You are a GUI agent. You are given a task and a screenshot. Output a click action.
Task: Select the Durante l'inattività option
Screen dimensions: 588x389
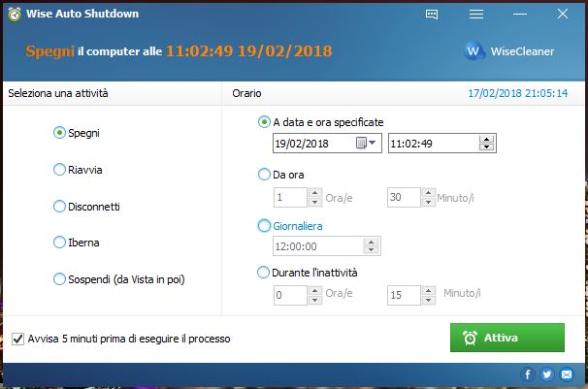point(264,273)
